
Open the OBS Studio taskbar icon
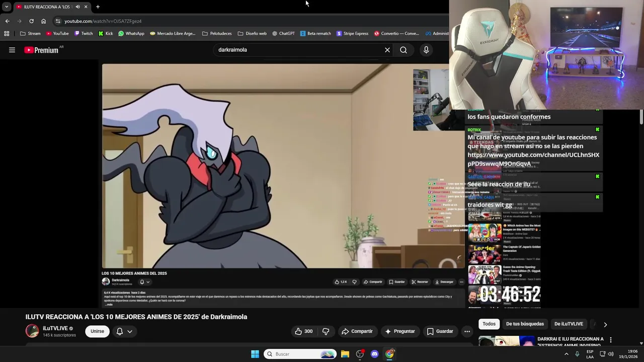pos(360,354)
